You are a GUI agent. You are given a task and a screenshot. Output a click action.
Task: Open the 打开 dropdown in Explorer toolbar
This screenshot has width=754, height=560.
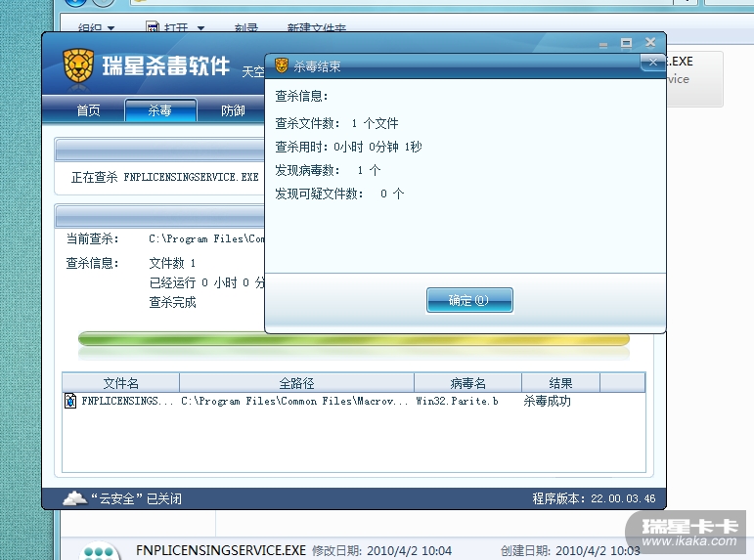coord(201,28)
